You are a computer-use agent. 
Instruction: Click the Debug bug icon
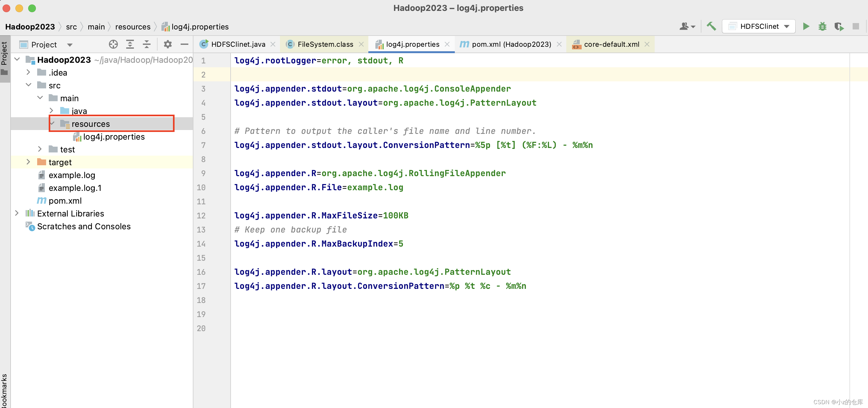point(822,26)
